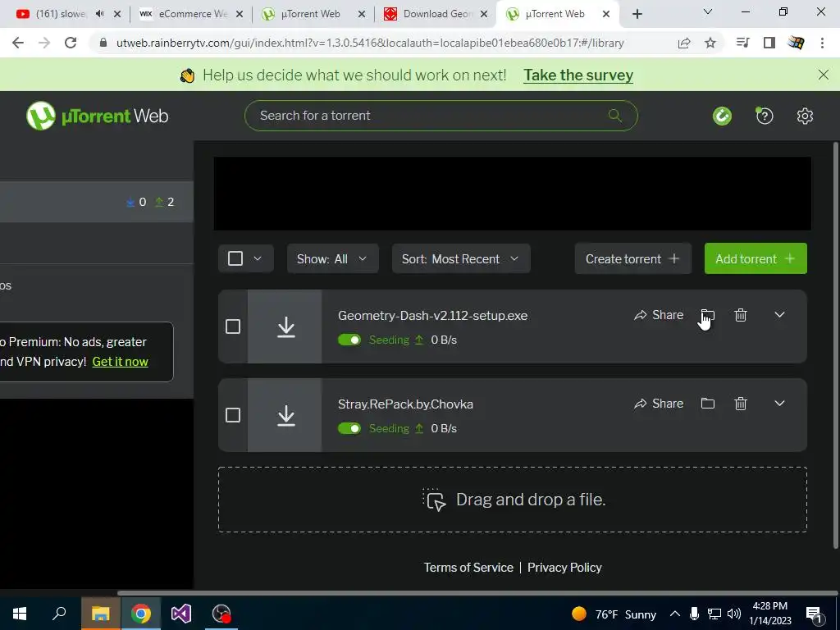Screen dimensions: 840x630
Task: Switch to the Download Geometry tab
Action: [x=436, y=14]
